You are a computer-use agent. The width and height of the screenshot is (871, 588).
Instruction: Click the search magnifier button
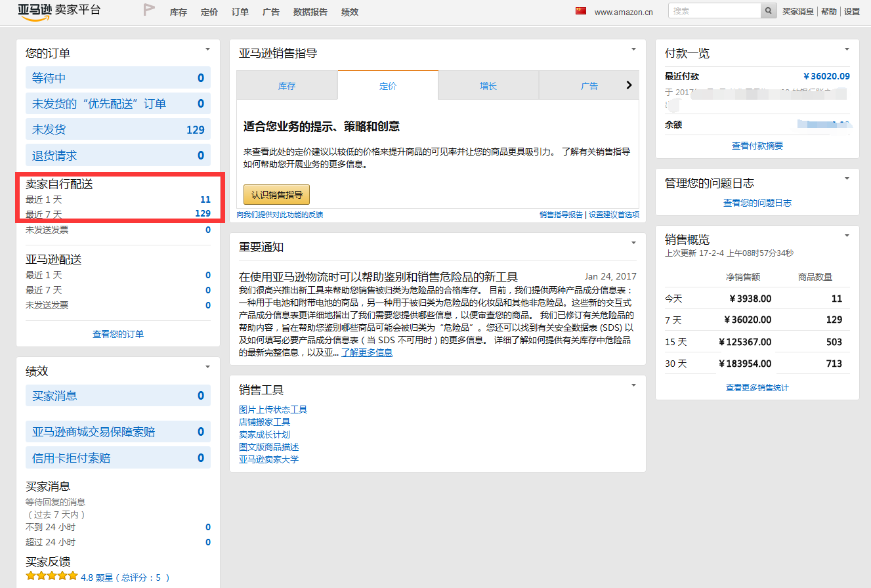point(769,11)
